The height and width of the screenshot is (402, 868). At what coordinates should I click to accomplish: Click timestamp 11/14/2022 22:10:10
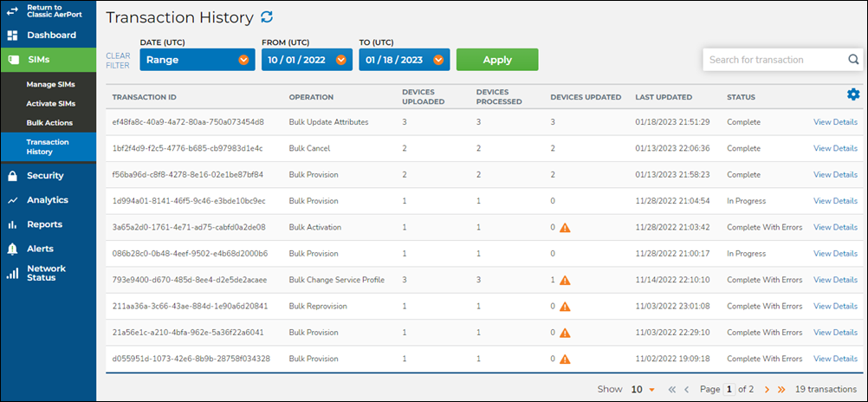672,280
